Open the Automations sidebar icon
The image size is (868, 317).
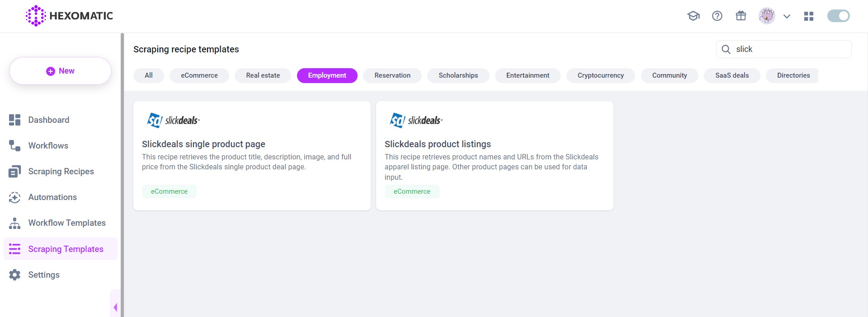[14, 197]
